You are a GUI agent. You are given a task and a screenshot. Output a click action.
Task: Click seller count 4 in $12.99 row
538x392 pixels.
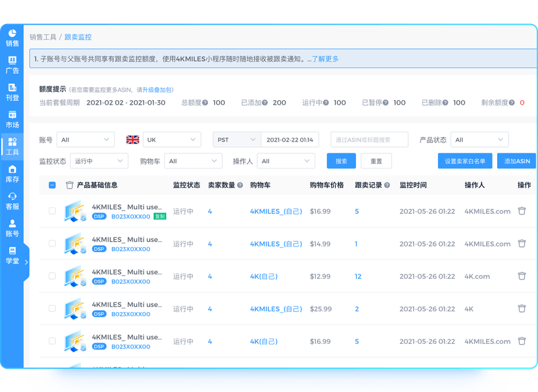210,277
